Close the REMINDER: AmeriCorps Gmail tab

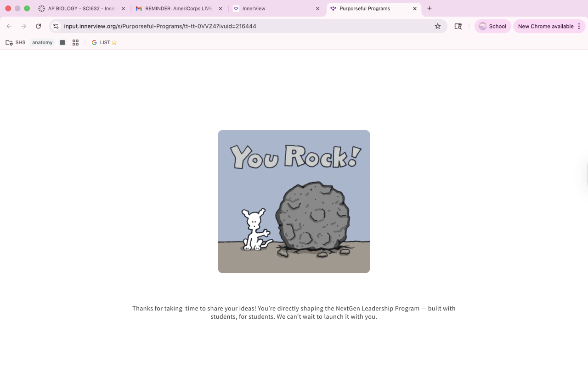pos(220,8)
